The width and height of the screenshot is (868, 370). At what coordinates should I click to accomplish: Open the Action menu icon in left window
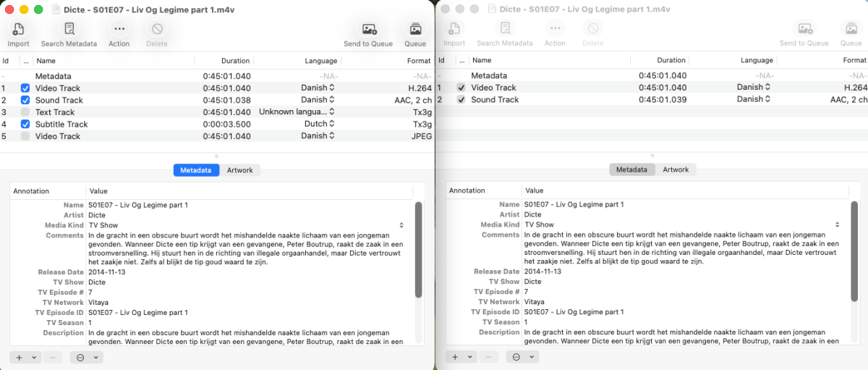coord(119,29)
